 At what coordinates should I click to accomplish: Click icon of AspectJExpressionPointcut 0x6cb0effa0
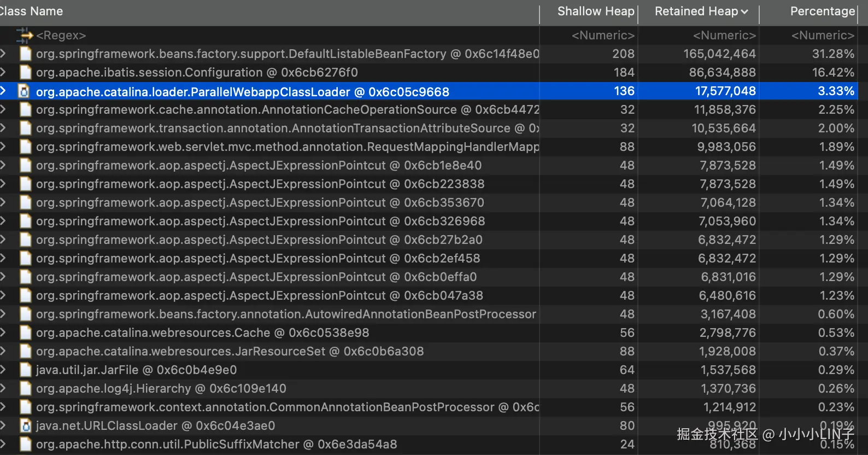[x=25, y=277]
